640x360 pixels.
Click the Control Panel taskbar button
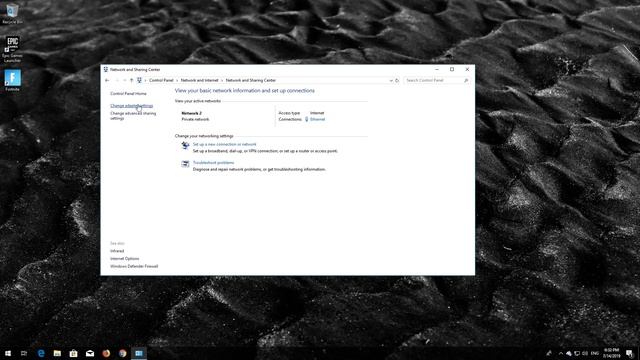pyautogui.click(x=139, y=353)
